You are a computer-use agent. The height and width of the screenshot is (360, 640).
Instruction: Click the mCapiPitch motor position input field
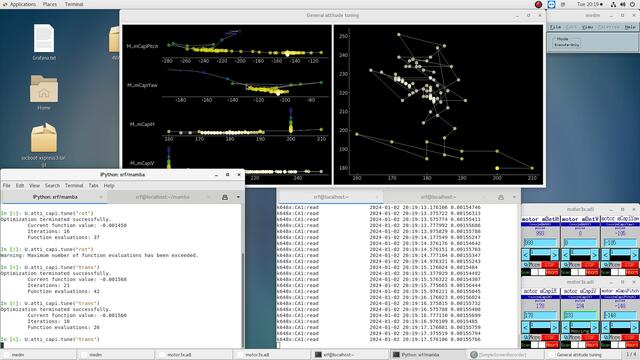[x=620, y=316]
